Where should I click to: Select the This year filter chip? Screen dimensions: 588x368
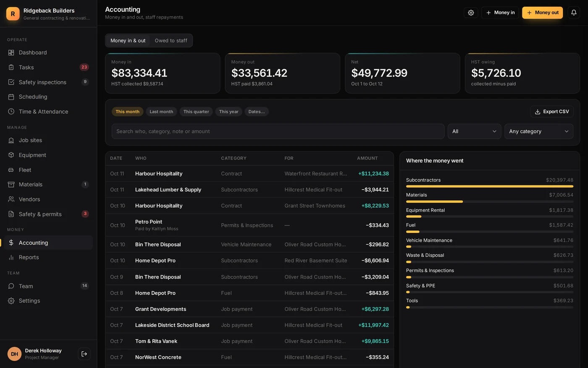(228, 112)
